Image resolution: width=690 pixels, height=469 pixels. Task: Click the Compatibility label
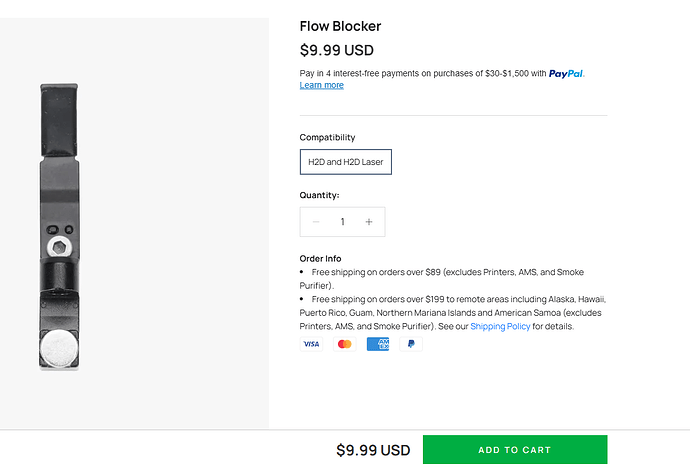(x=327, y=137)
